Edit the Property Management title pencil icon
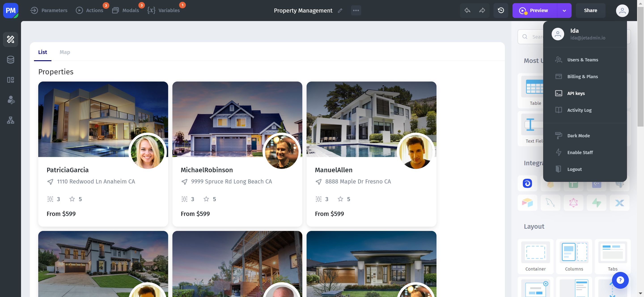The width and height of the screenshot is (644, 297). (340, 11)
